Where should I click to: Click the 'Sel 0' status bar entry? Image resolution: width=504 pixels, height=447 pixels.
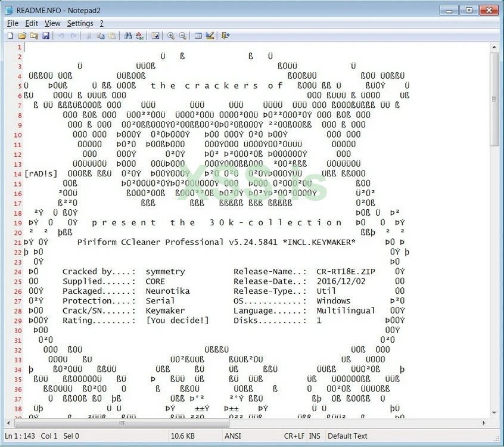[71, 436]
